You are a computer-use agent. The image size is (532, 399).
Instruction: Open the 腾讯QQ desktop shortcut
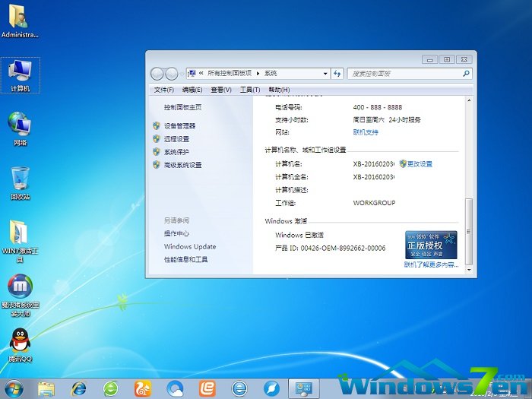click(x=20, y=342)
